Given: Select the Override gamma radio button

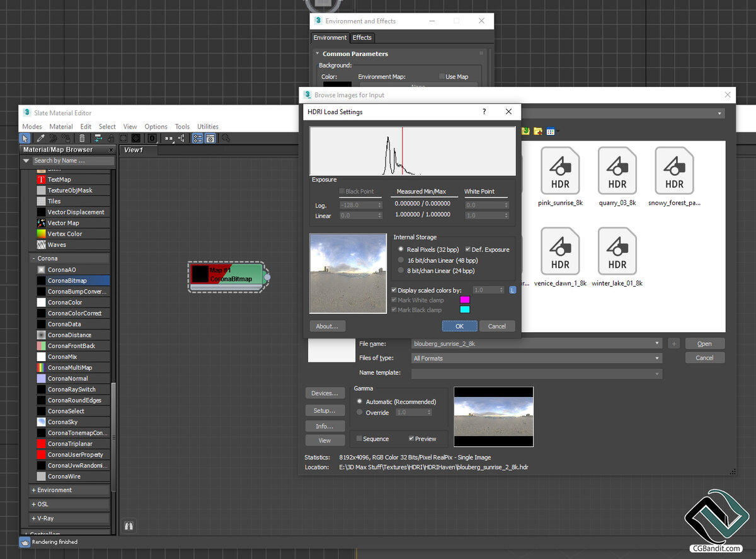Looking at the screenshot, I should (x=360, y=412).
